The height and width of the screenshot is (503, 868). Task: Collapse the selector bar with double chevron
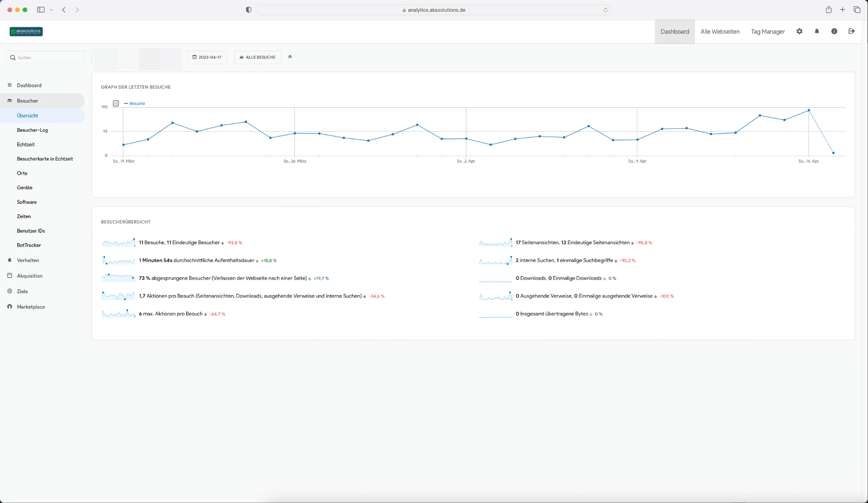(290, 57)
